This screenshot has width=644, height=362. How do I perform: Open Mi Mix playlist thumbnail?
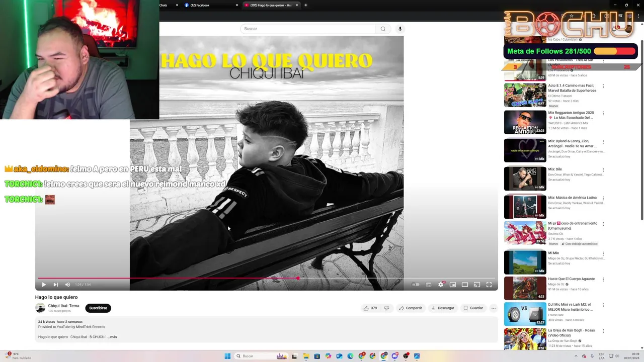525,262
